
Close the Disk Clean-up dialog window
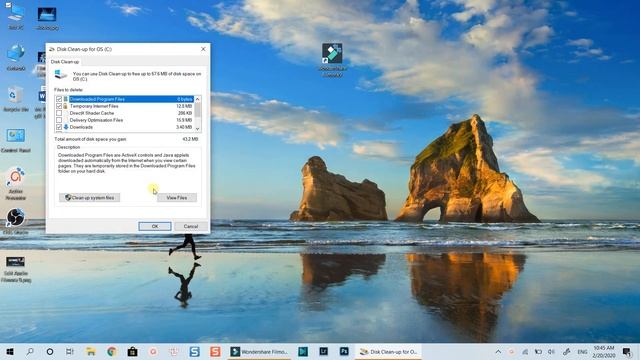pyautogui.click(x=203, y=49)
